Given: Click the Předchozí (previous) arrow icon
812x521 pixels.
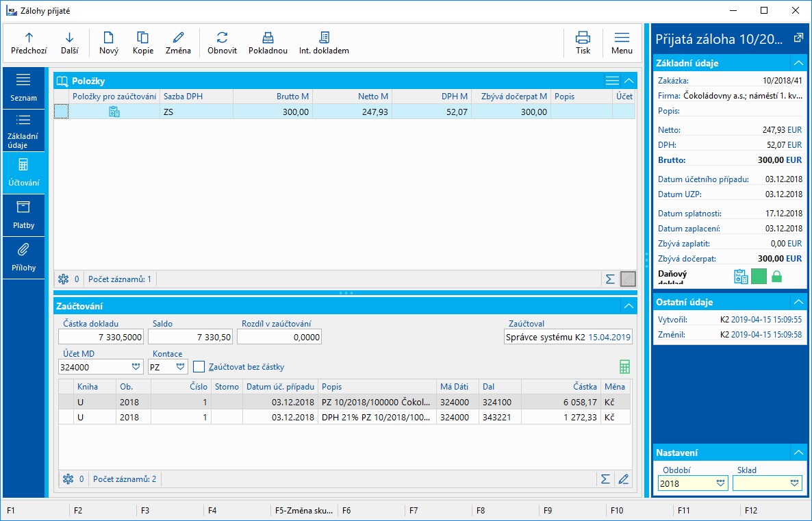Looking at the screenshot, I should 29,38.
